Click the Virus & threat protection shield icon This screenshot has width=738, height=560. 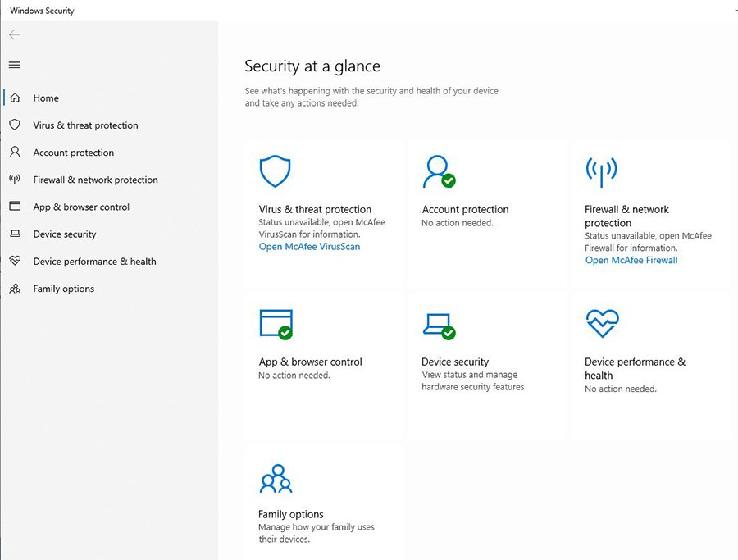275,171
